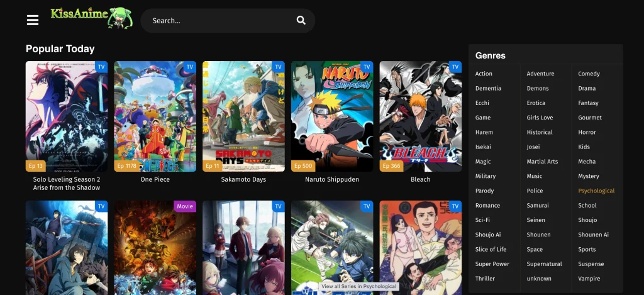Select the Sports genre
The width and height of the screenshot is (644, 295).
587,249
